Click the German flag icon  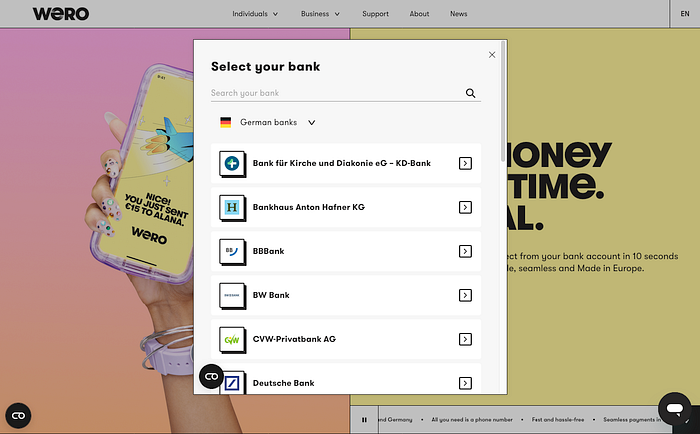pyautogui.click(x=225, y=122)
